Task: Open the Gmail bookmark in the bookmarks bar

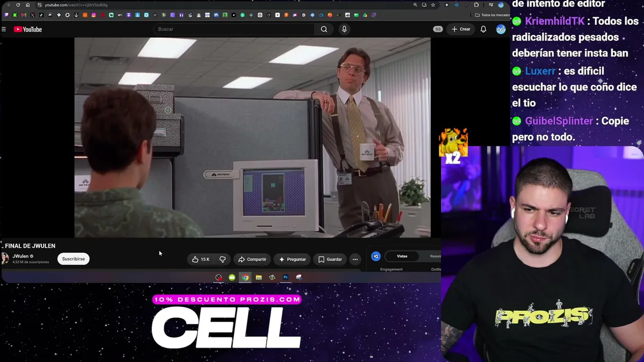Action: (24, 15)
